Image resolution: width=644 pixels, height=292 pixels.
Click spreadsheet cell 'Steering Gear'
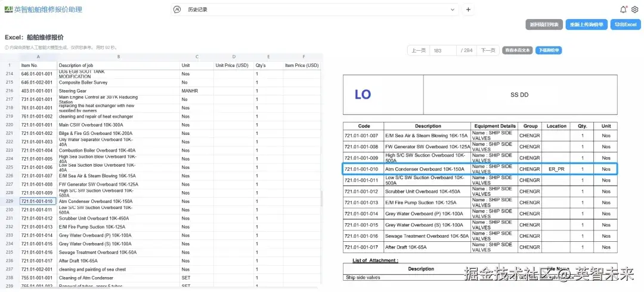[x=118, y=91]
